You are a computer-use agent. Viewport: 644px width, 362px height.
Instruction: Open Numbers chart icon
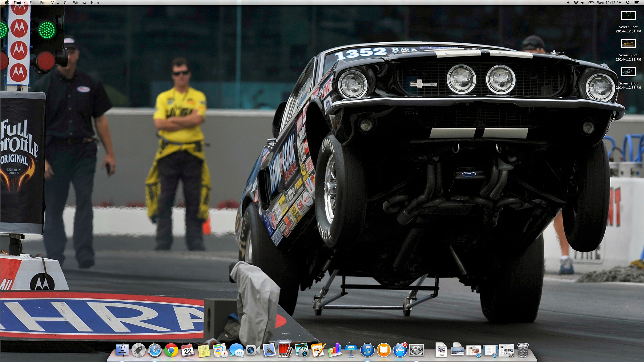click(335, 350)
